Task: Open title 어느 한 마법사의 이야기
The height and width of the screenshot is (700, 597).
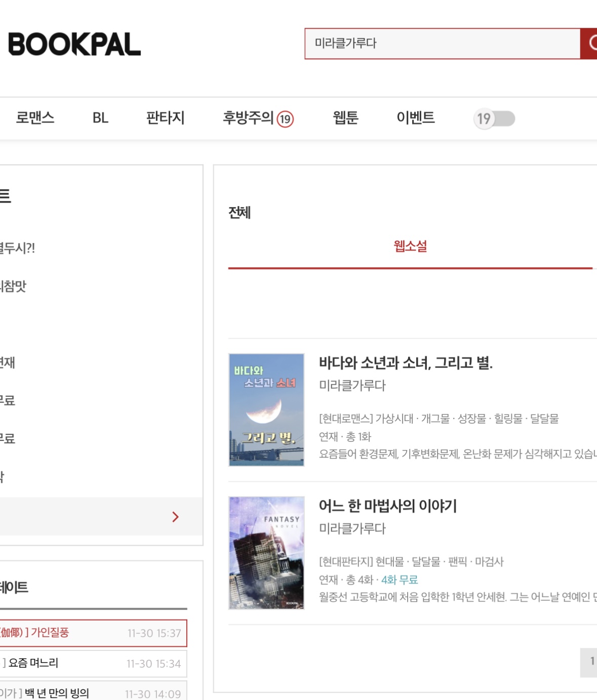Action: pos(387,506)
